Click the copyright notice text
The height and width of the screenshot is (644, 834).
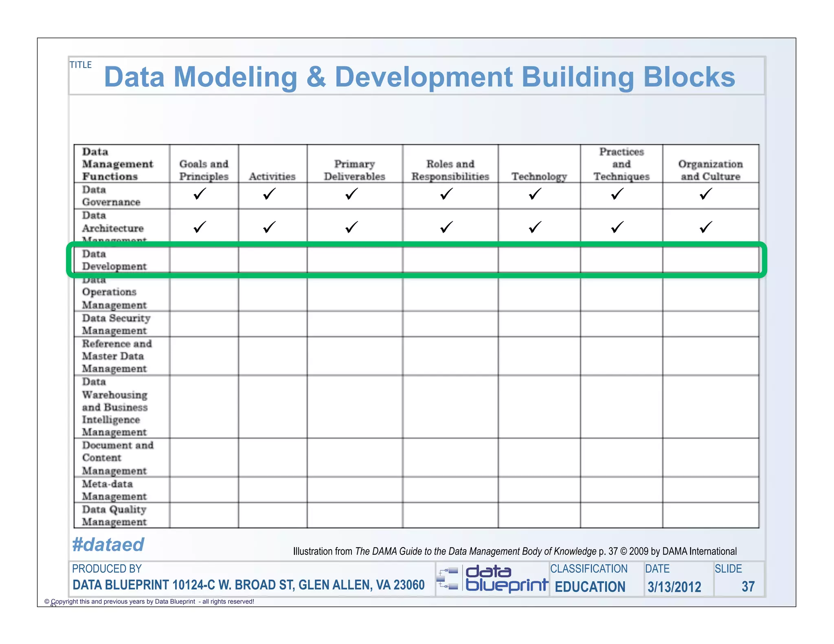[x=149, y=601]
